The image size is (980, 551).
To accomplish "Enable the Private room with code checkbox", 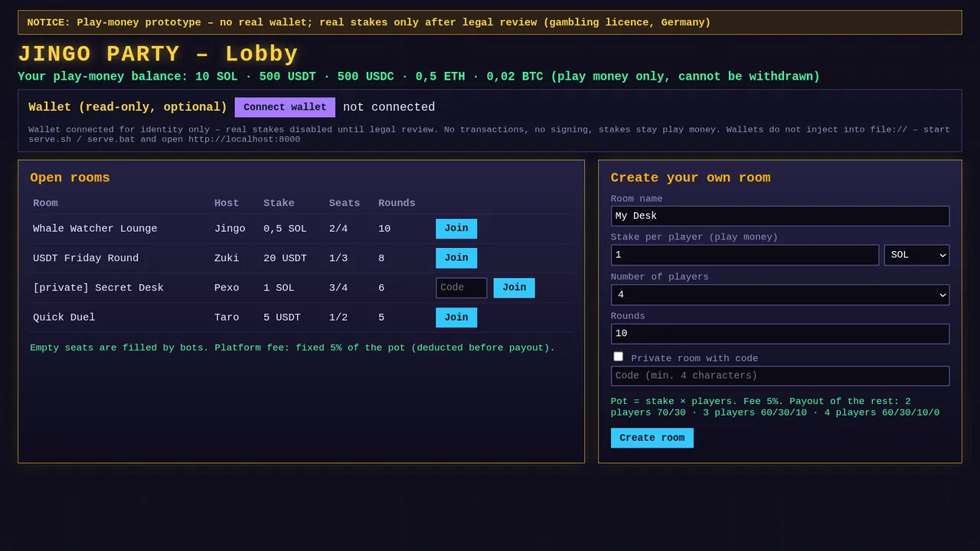I will tap(618, 357).
